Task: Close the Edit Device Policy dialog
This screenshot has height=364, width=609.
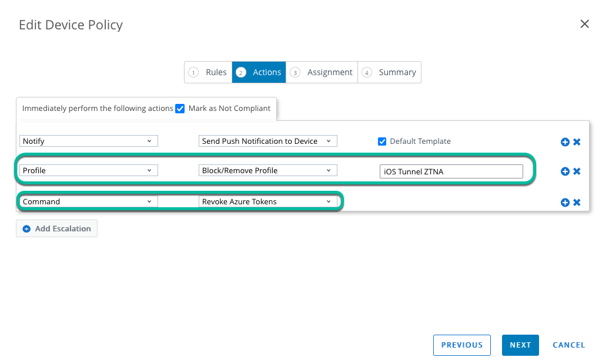Action: click(x=584, y=24)
